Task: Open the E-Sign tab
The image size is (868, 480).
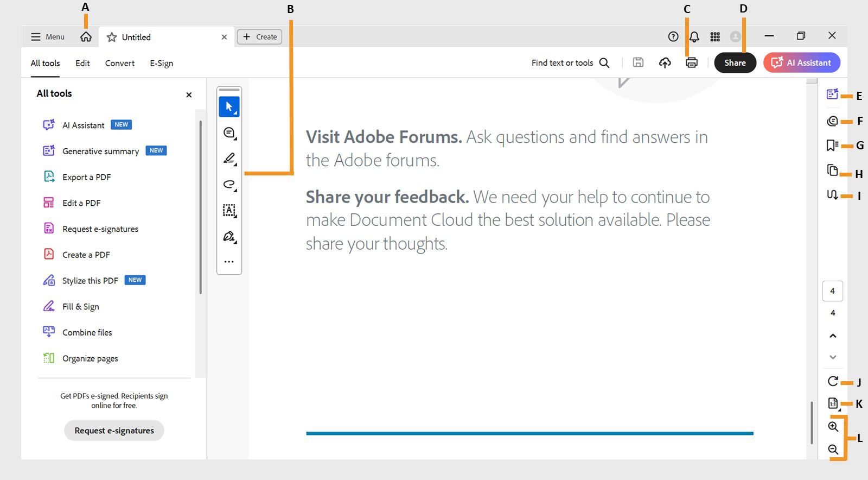Action: [x=161, y=63]
